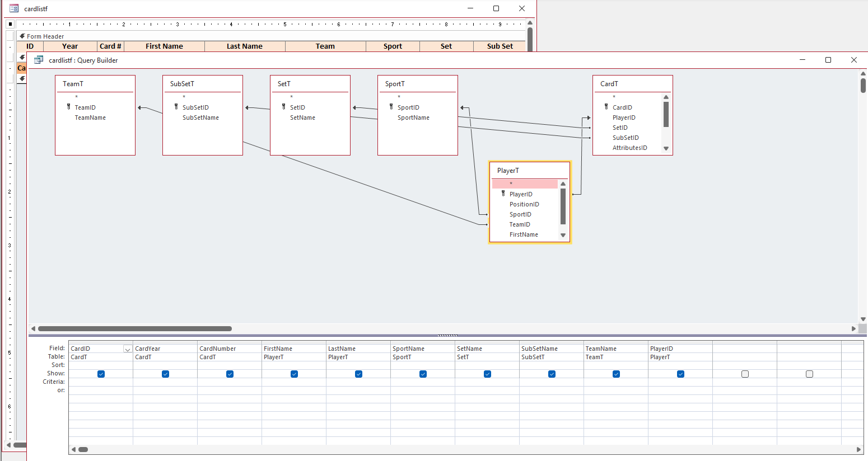Click the SportName field in SportT table
The width and height of the screenshot is (868, 461).
click(413, 117)
